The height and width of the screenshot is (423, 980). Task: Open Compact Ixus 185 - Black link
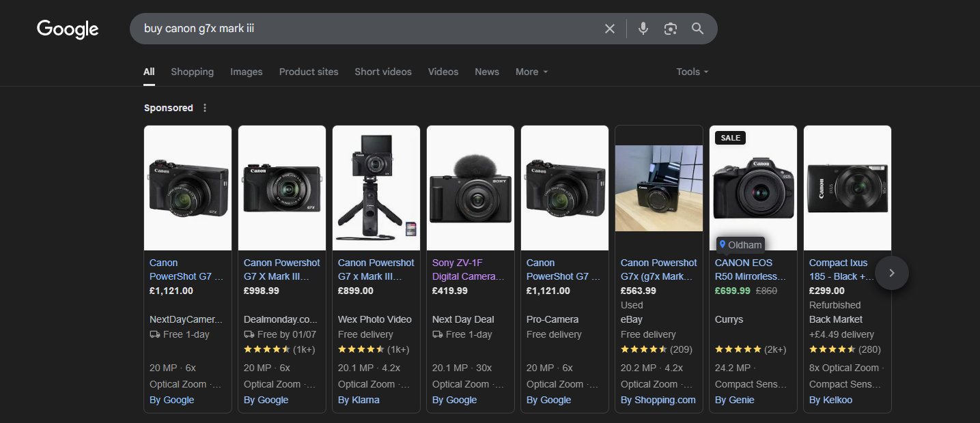[x=842, y=269]
